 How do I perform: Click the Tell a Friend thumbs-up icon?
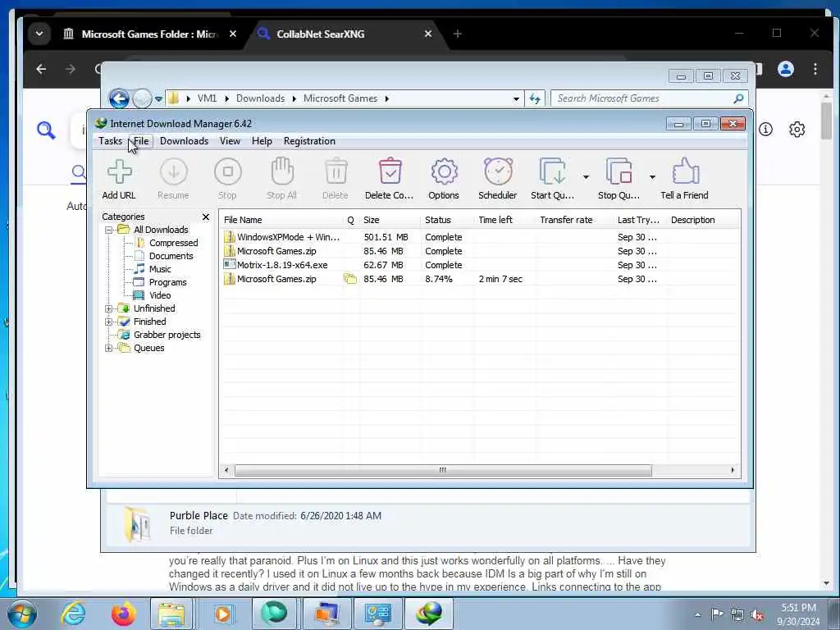[x=685, y=171]
